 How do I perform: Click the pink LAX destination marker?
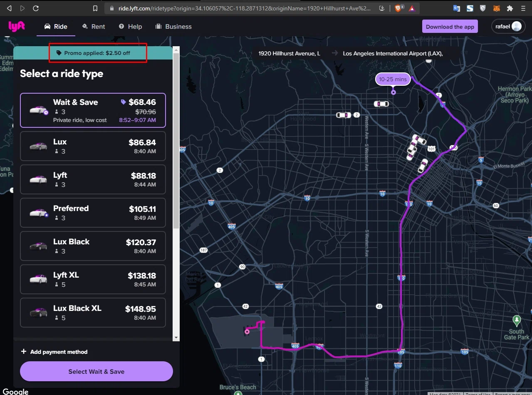click(247, 332)
